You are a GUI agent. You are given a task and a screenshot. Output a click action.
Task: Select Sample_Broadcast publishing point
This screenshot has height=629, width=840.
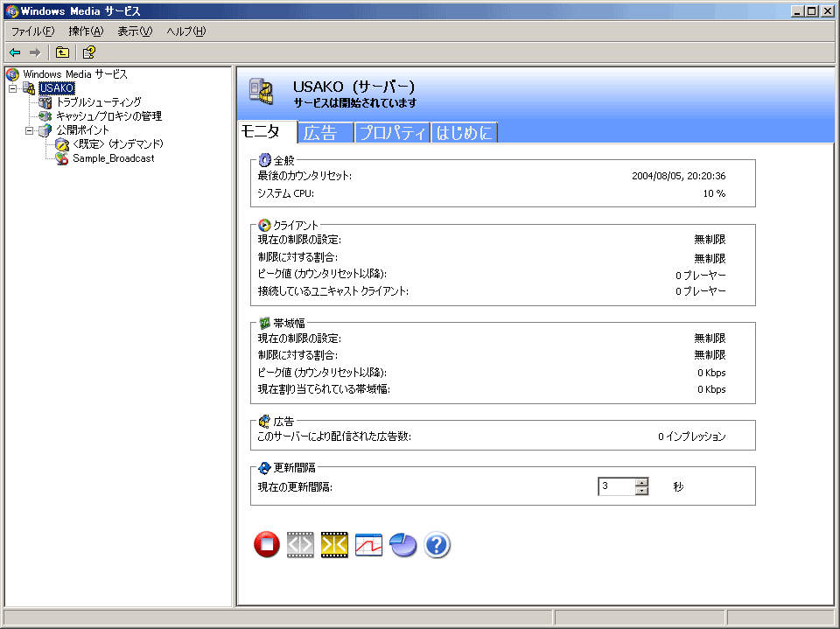pos(114,158)
